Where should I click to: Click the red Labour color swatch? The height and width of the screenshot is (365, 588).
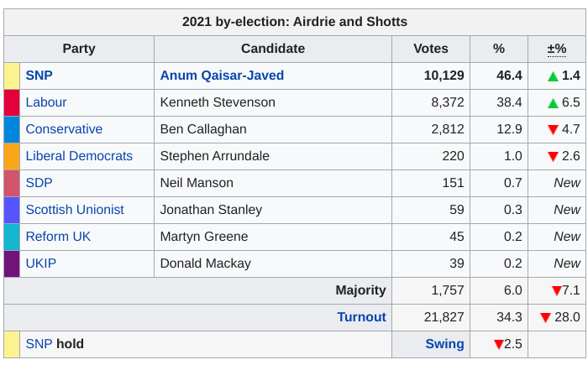(x=12, y=102)
